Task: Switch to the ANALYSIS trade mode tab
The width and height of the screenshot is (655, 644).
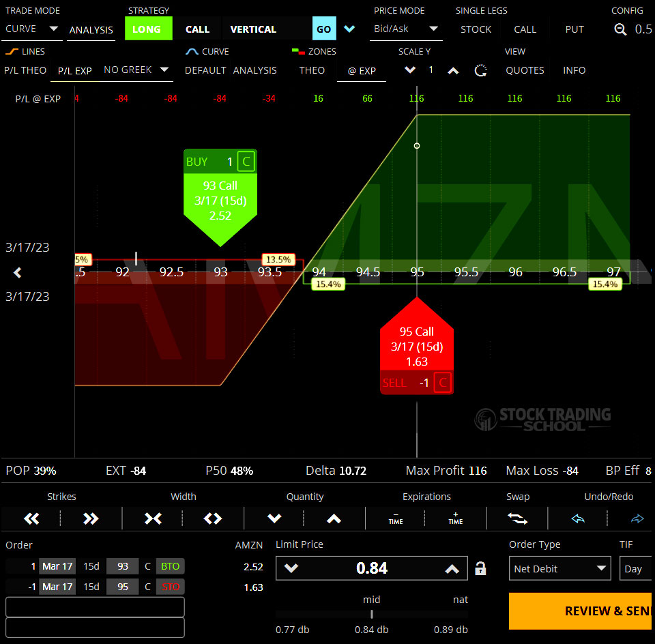Action: (91, 29)
